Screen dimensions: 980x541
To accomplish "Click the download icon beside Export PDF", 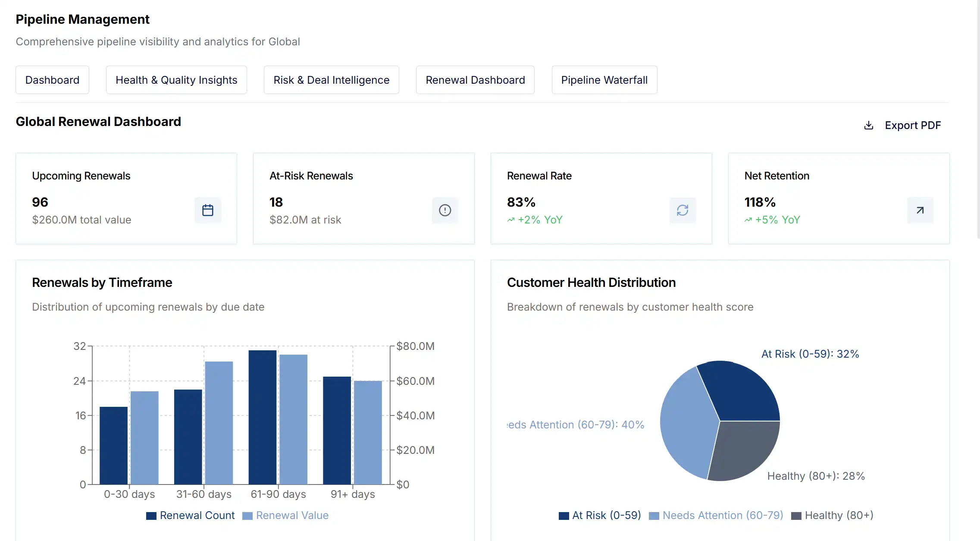I will click(869, 126).
